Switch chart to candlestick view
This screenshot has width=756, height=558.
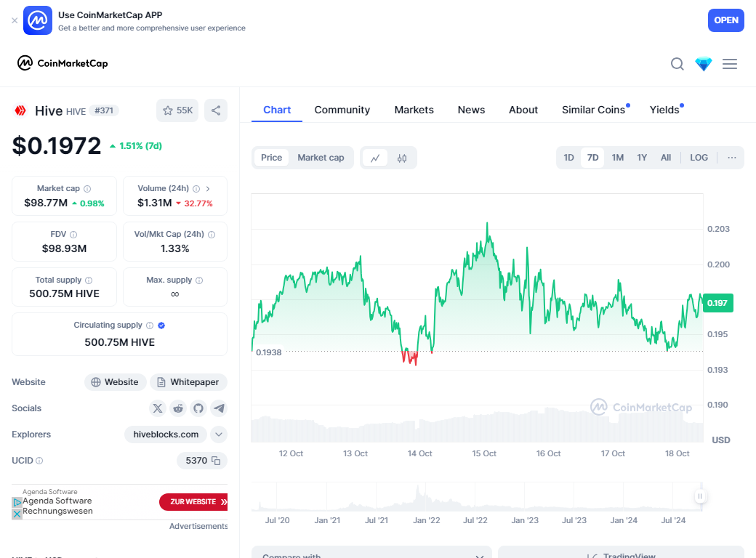point(402,158)
